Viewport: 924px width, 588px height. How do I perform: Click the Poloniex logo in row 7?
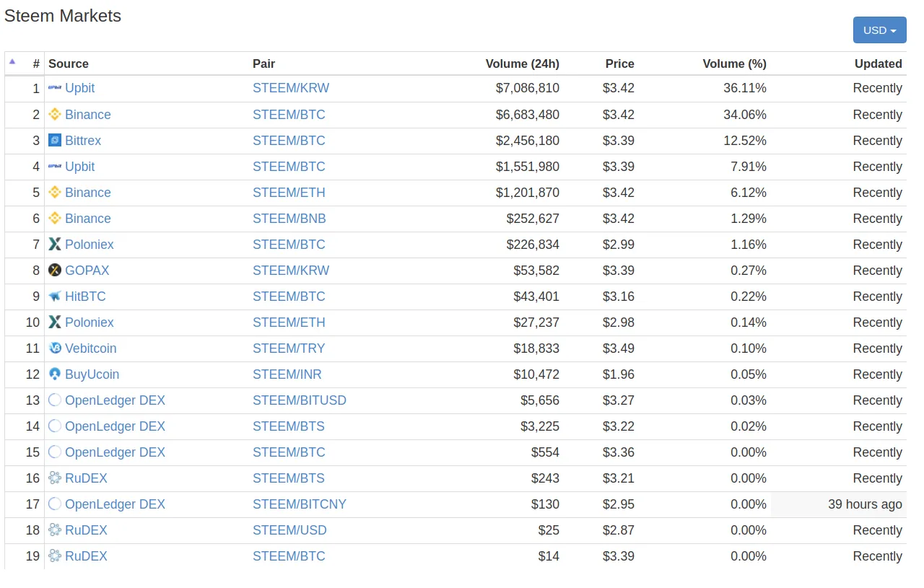pyautogui.click(x=55, y=244)
